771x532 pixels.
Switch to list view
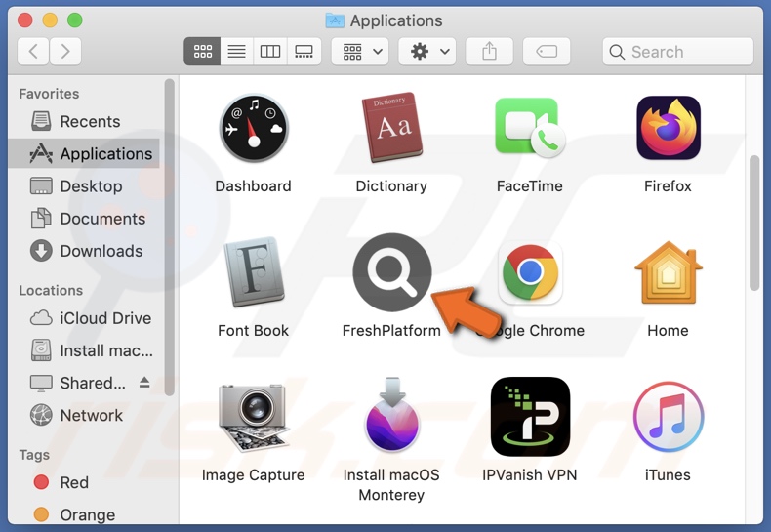pos(236,51)
